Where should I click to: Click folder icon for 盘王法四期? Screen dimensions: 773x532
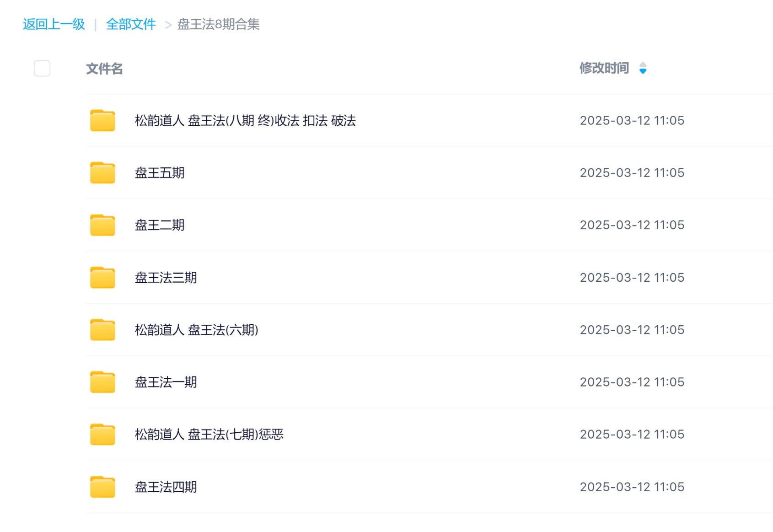(102, 487)
